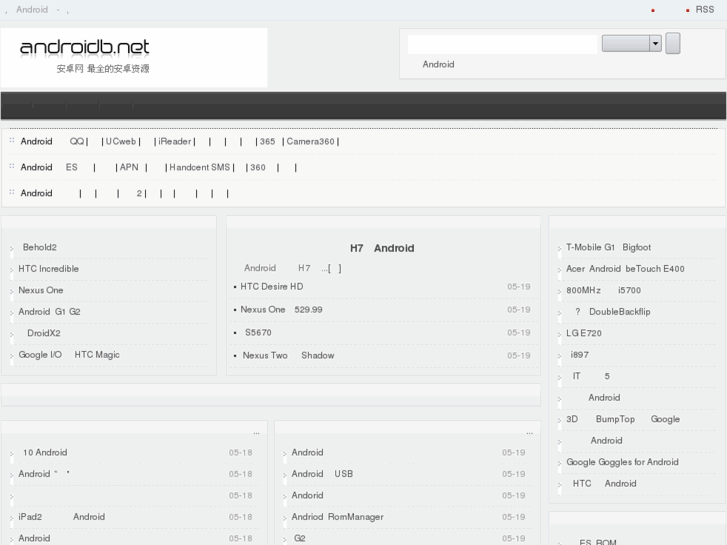The width and height of the screenshot is (727, 545).
Task: Open the ES ROM article
Action: tap(597, 542)
